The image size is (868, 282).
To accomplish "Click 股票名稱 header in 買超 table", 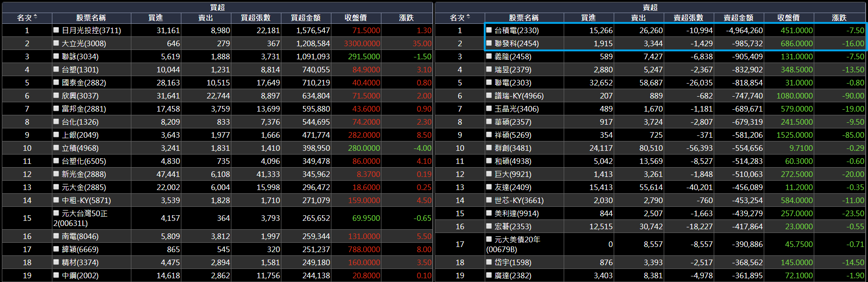I will click(x=91, y=18).
